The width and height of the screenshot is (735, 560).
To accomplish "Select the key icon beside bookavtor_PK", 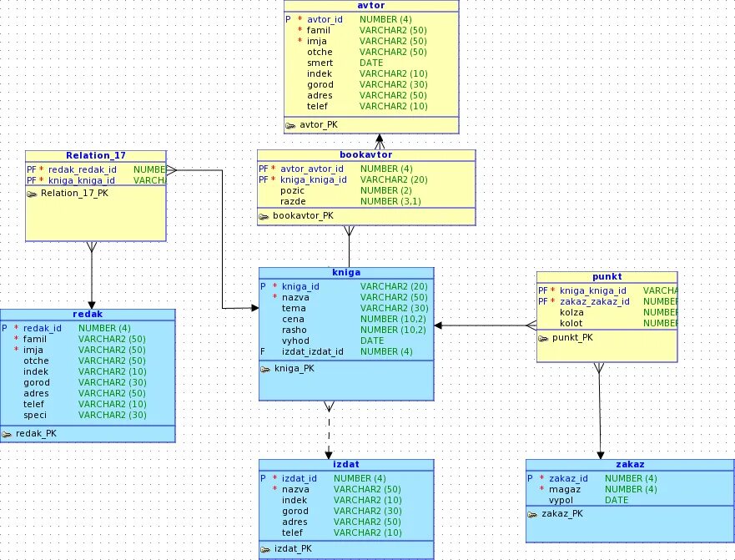I will click(x=264, y=215).
